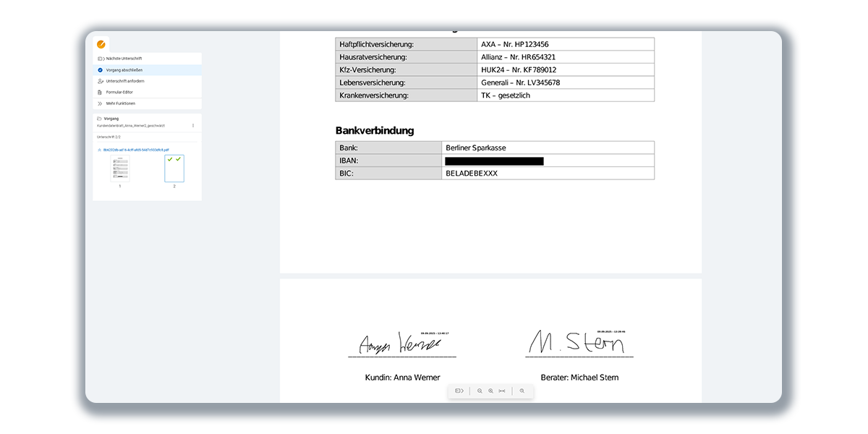Screen dimensions: 868x434
Task: Click the Nächste Unterschrift icon in sidebar
Action: [100, 59]
